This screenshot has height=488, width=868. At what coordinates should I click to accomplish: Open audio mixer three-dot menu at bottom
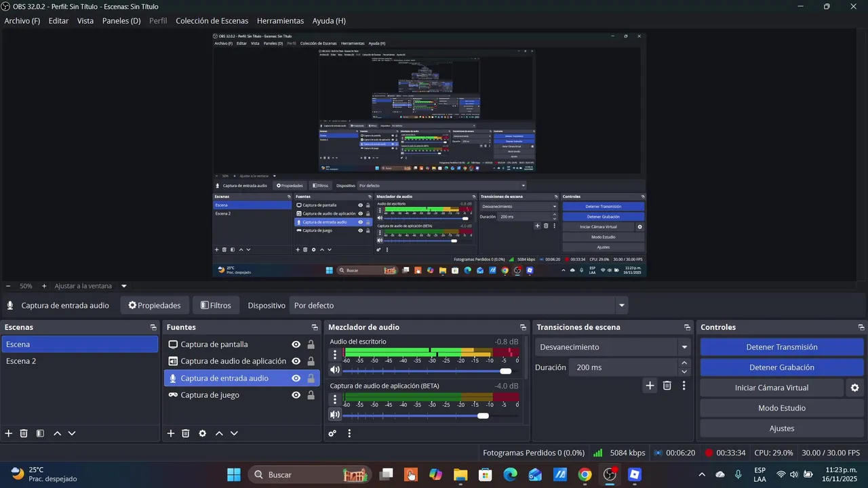[x=349, y=434]
